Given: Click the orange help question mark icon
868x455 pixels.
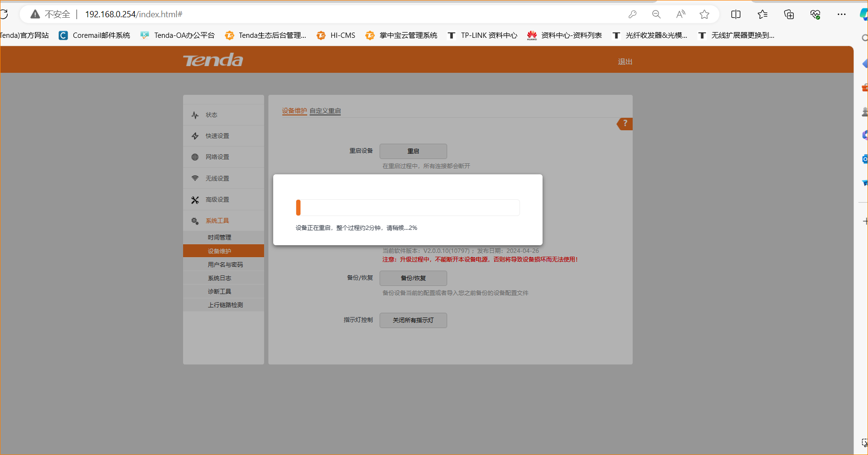Looking at the screenshot, I should tap(625, 124).
